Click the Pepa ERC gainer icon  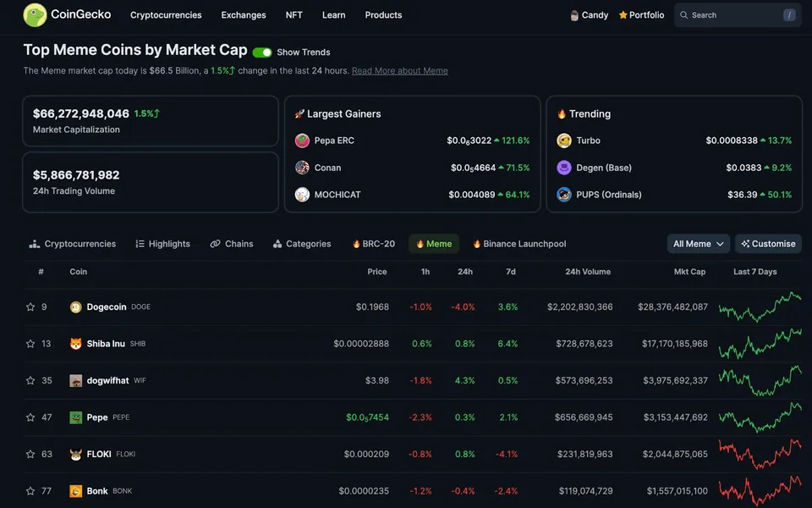[x=302, y=141]
